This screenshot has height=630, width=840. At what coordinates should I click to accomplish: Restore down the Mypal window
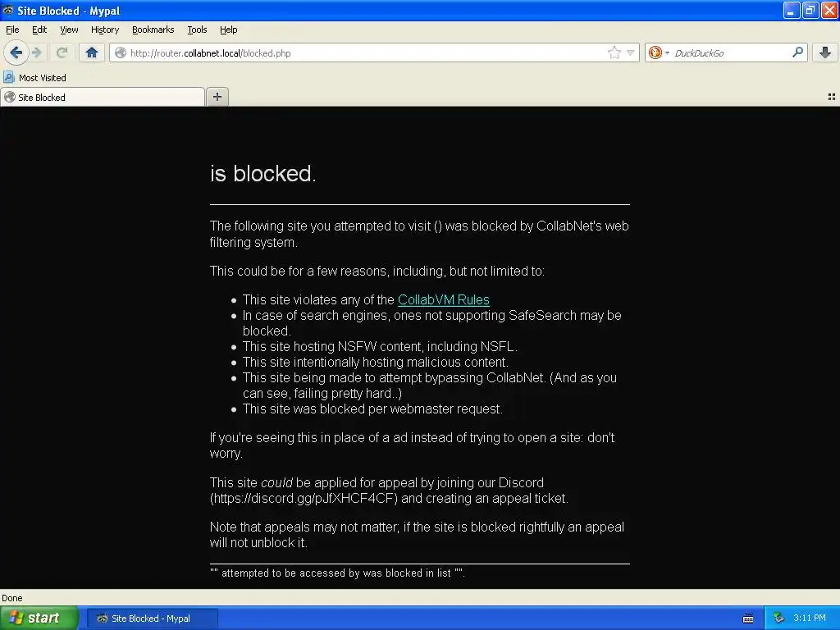[810, 10]
